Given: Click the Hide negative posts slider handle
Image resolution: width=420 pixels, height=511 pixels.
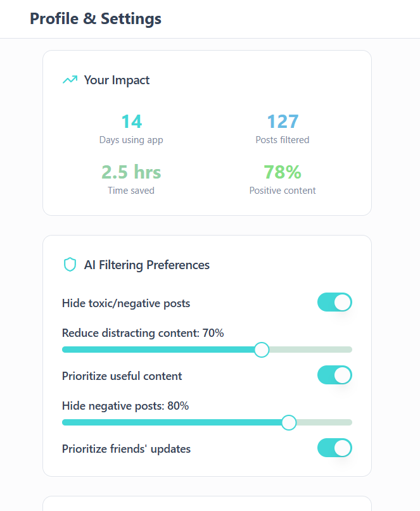Looking at the screenshot, I should point(289,422).
